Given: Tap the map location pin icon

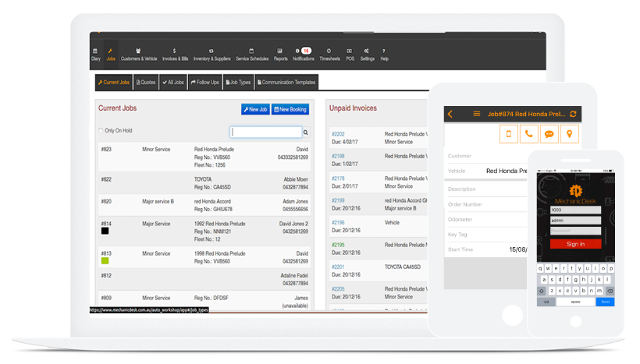Looking at the screenshot, I should click(570, 134).
